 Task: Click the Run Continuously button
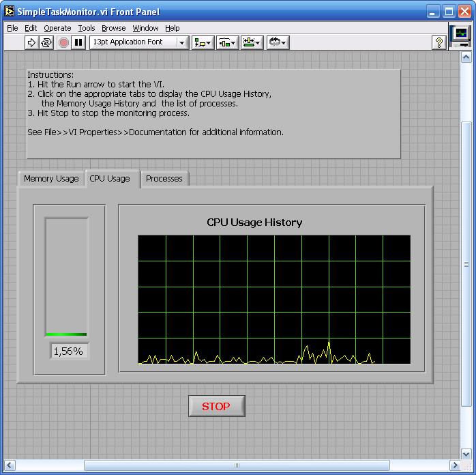point(46,42)
